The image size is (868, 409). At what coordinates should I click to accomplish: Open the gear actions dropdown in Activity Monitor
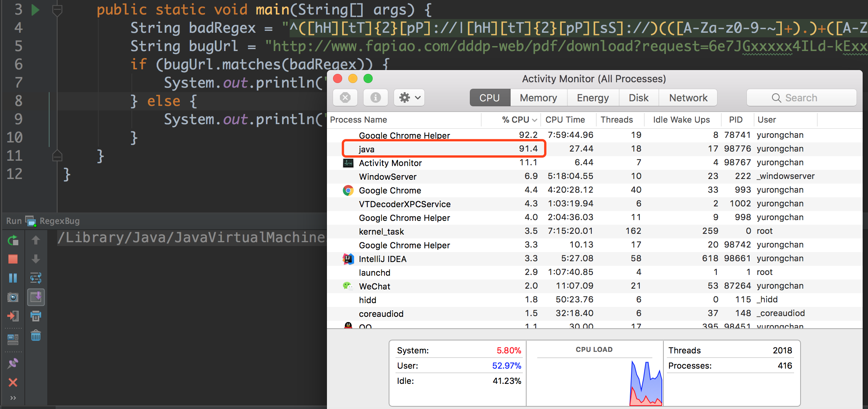click(410, 98)
